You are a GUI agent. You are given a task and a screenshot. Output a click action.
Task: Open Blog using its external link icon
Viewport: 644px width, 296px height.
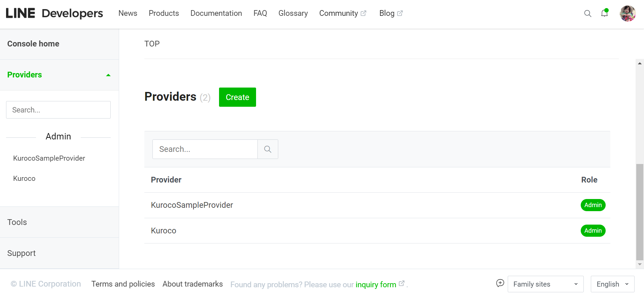400,13
